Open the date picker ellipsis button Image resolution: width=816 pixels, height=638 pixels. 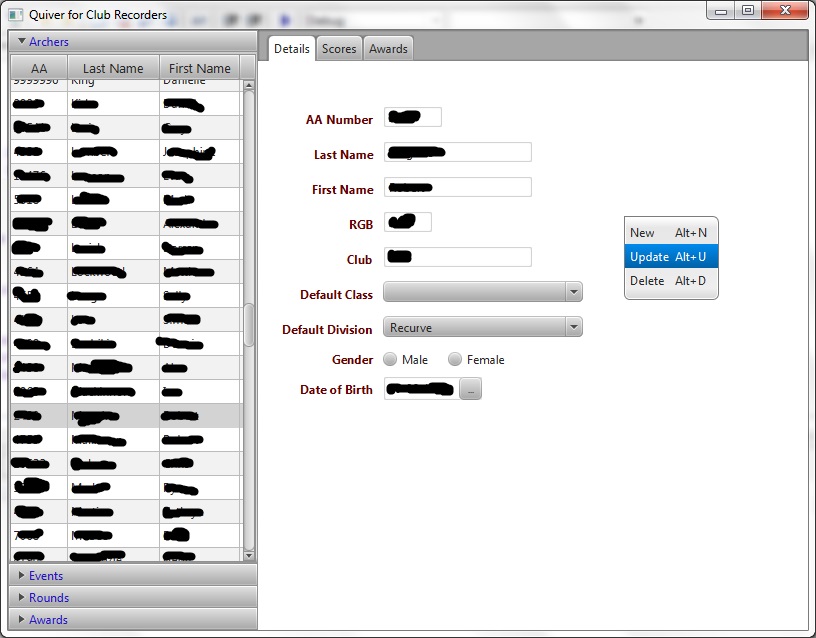coord(470,389)
